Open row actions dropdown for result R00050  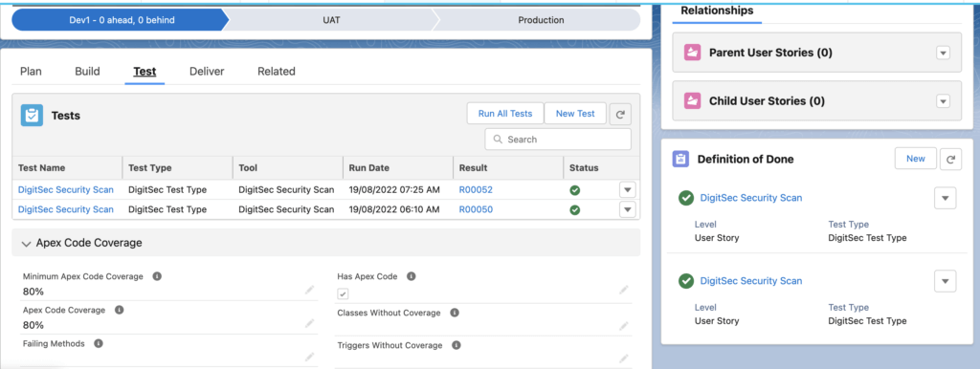pyautogui.click(x=628, y=209)
